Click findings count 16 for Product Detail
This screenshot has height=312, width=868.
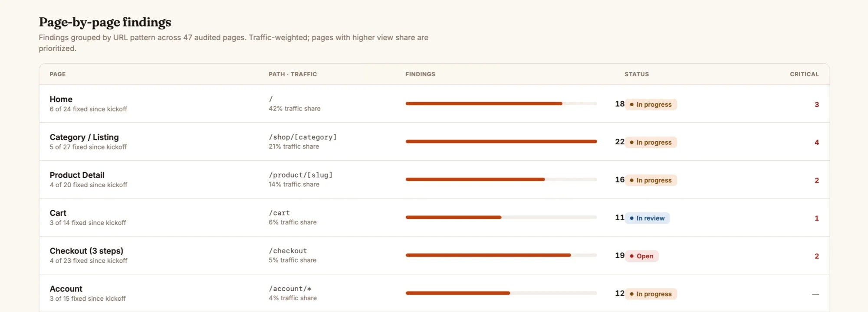[620, 180]
